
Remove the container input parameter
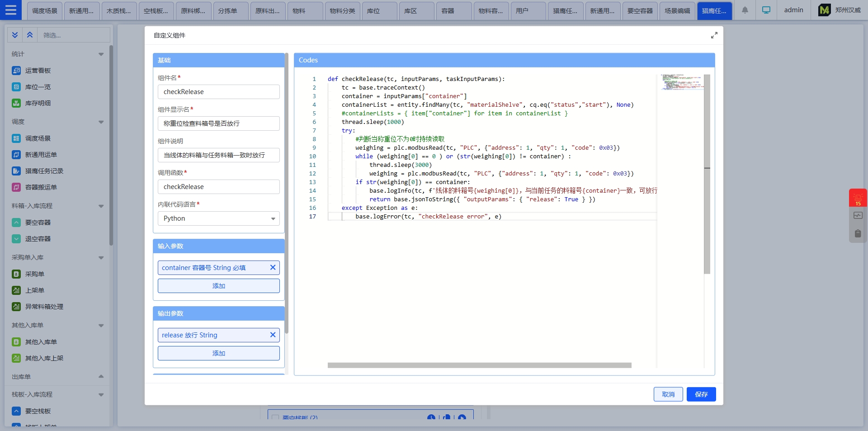[273, 268]
